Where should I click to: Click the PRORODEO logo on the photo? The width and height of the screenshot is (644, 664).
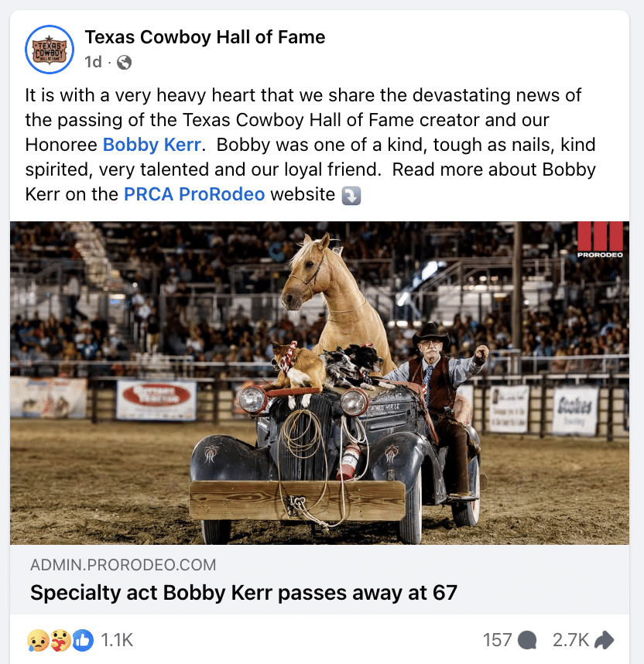[599, 239]
